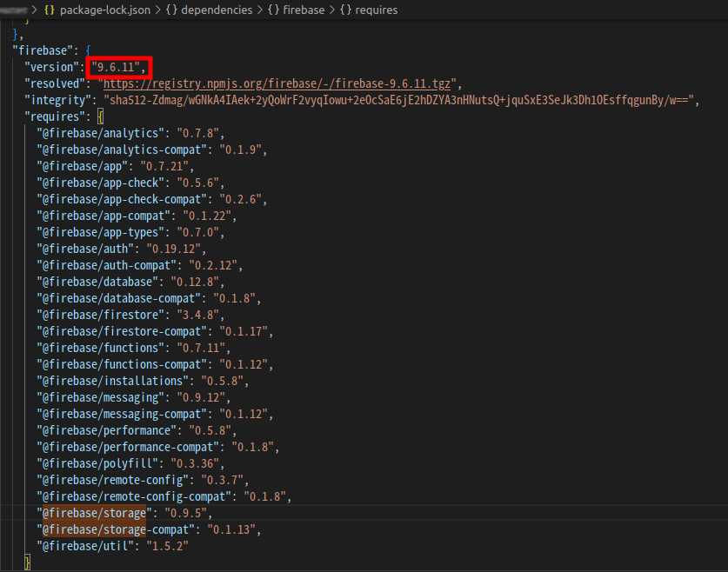Click the @firebase/app-compat entry
The image size is (728, 572).
tap(137, 216)
